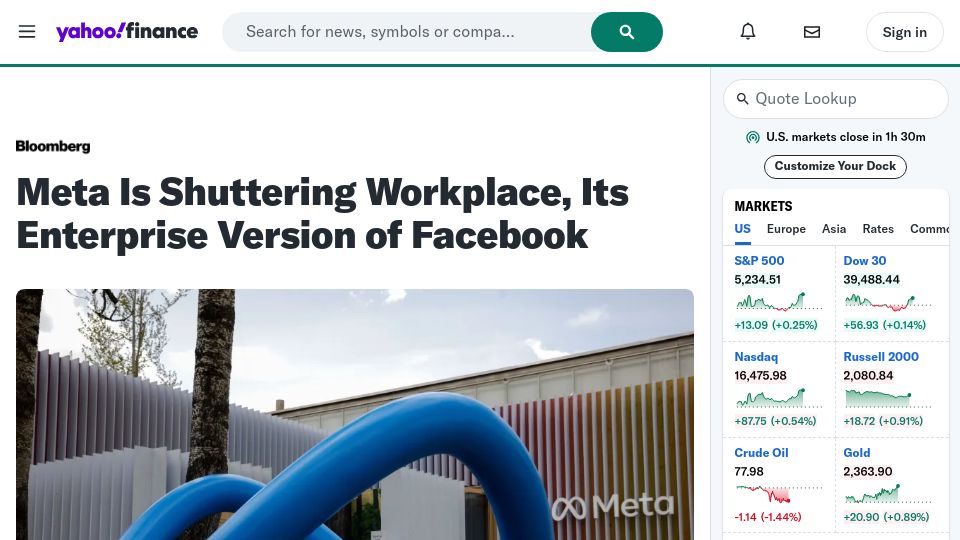Click the Quote Lookup magnifier icon
This screenshot has width=960, height=540.
[x=743, y=99]
